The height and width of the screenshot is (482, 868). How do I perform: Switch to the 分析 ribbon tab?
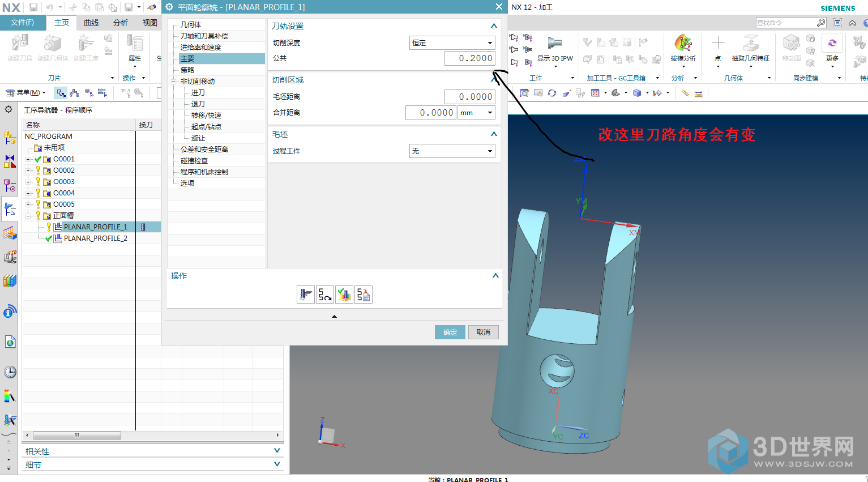pyautogui.click(x=121, y=23)
